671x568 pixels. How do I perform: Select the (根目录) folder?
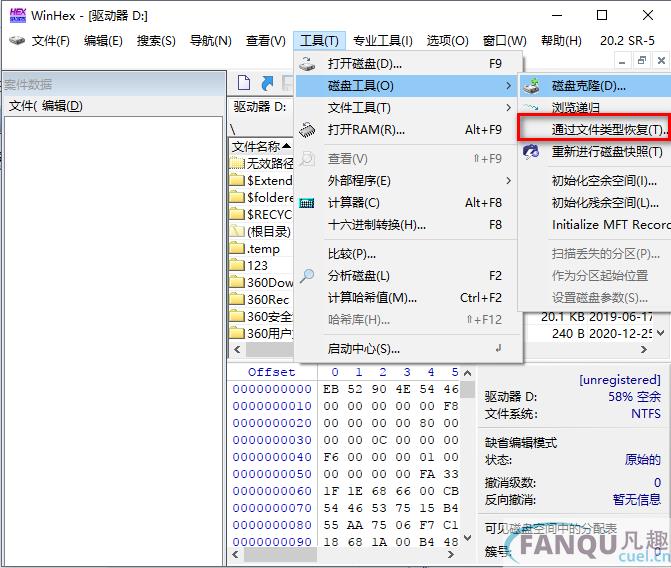tap(261, 232)
